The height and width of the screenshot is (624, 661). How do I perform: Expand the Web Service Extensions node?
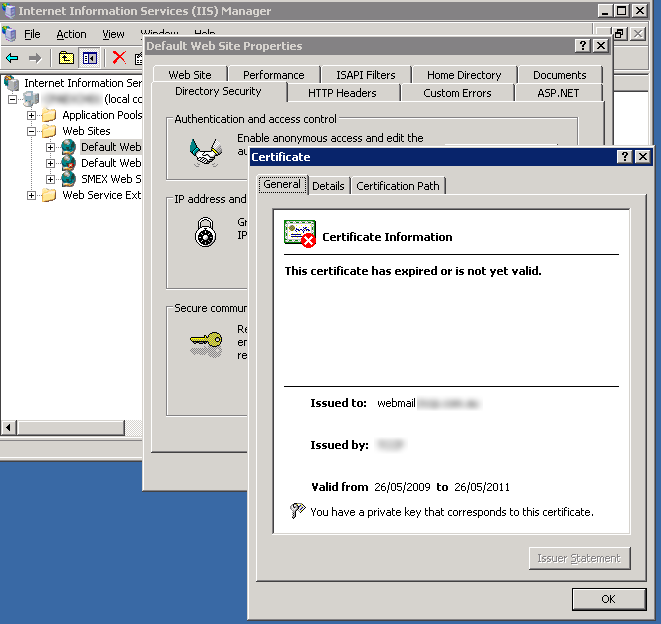31,195
